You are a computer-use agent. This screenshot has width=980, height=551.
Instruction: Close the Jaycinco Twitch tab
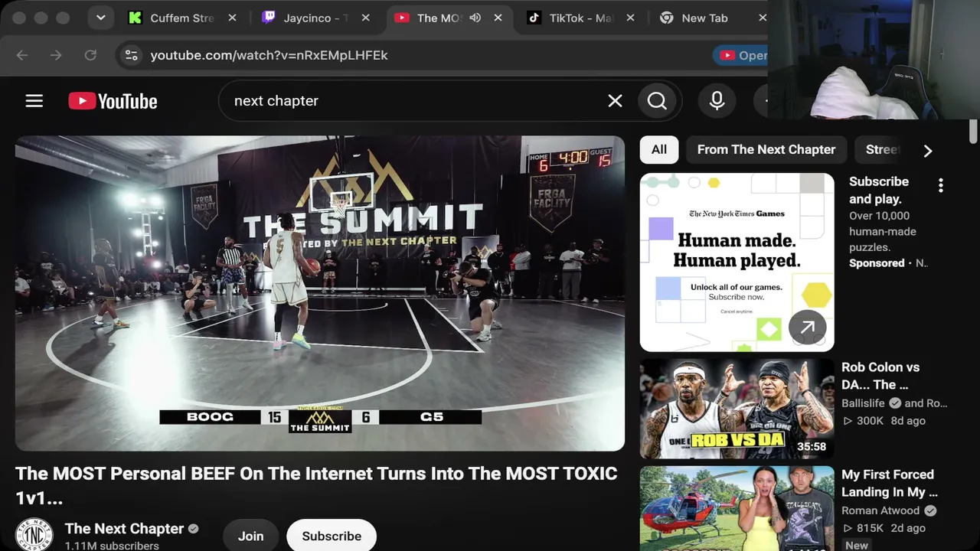[x=364, y=18]
